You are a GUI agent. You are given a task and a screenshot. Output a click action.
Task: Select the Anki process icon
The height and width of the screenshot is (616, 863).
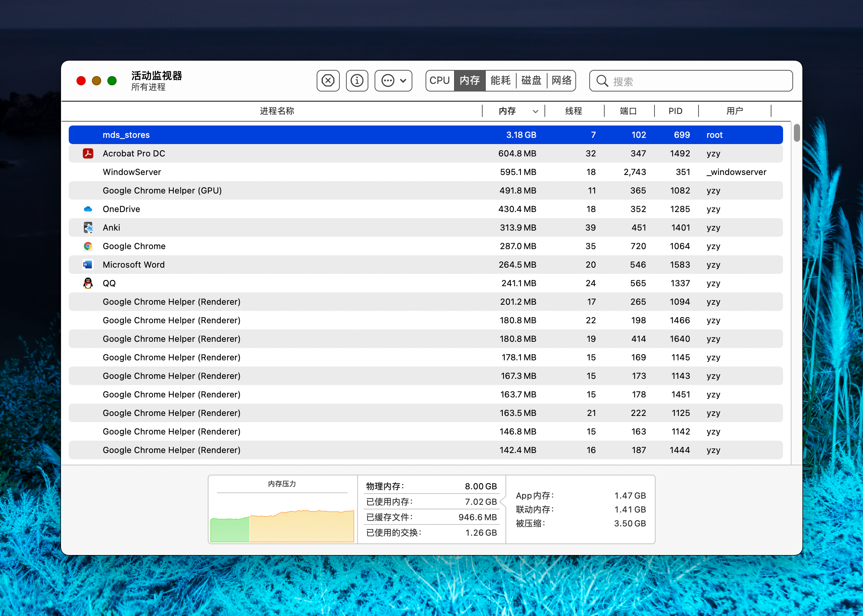[x=88, y=227]
